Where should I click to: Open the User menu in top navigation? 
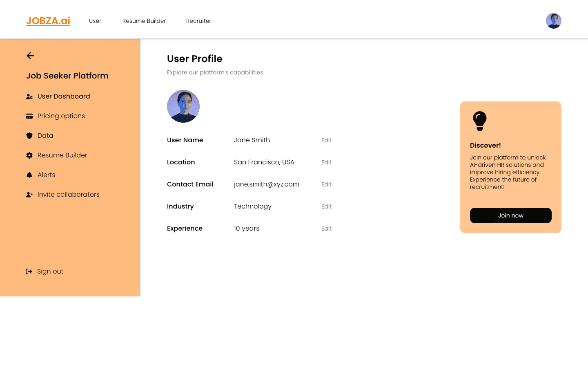(x=95, y=21)
